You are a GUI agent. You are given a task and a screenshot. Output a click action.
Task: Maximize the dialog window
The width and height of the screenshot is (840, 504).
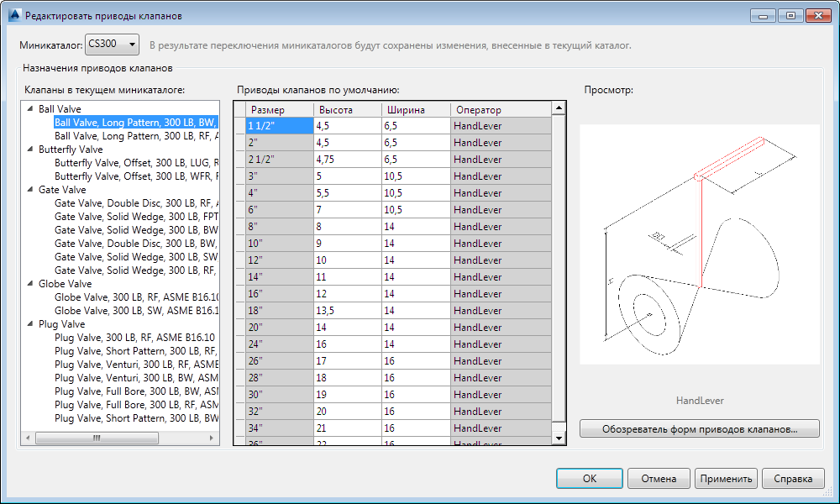tap(790, 15)
